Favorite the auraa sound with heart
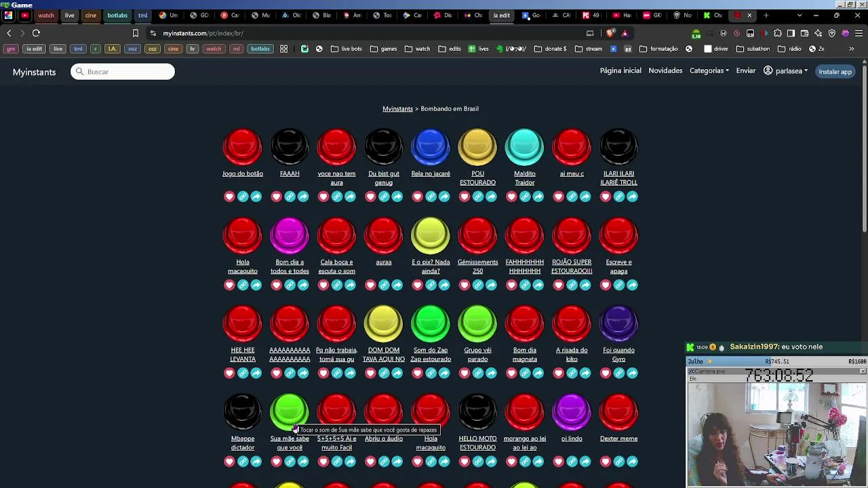Screen dimensions: 868x488 [x=370, y=285]
